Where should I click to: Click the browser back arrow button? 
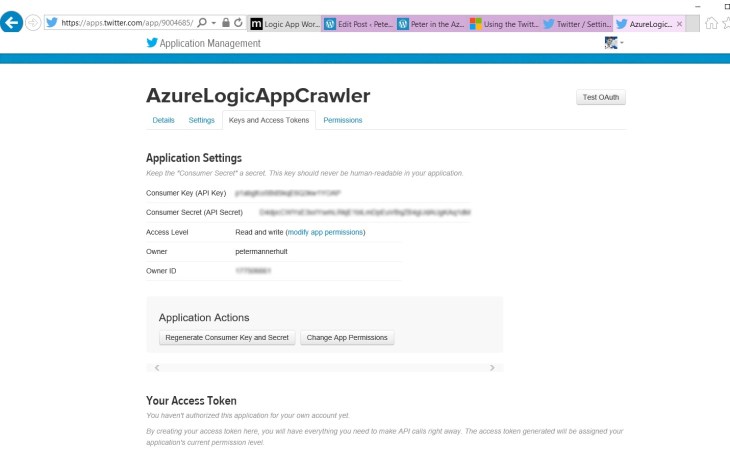[x=12, y=22]
